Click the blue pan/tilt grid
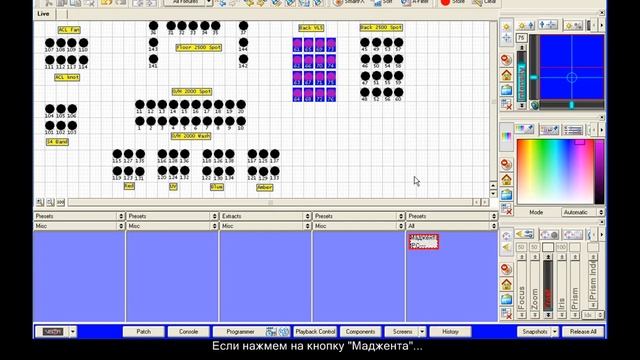This screenshot has height=360, width=640. pyautogui.click(x=572, y=67)
